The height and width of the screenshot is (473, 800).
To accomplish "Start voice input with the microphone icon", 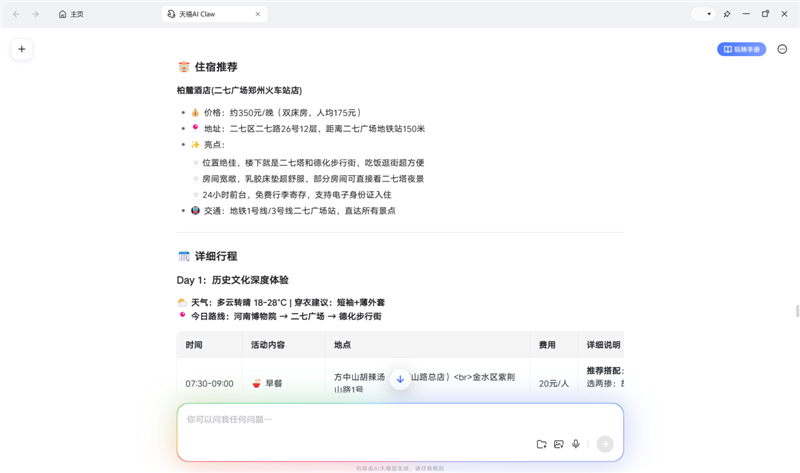I will point(576,444).
